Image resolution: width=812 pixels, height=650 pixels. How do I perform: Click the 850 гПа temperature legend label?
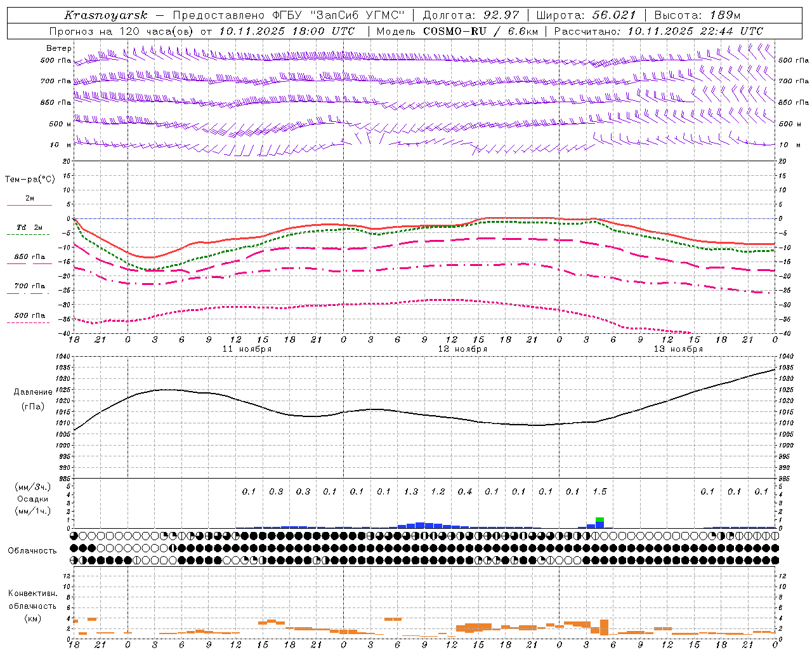pos(29,256)
